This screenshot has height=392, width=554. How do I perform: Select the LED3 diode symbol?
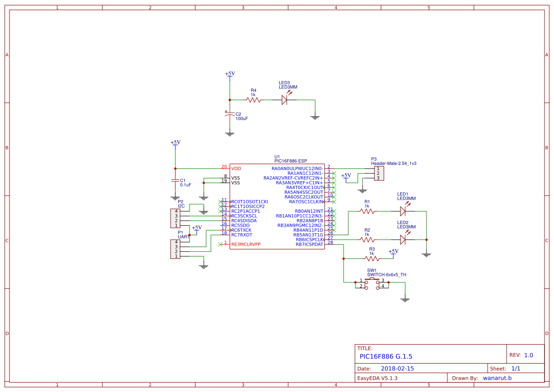click(284, 100)
